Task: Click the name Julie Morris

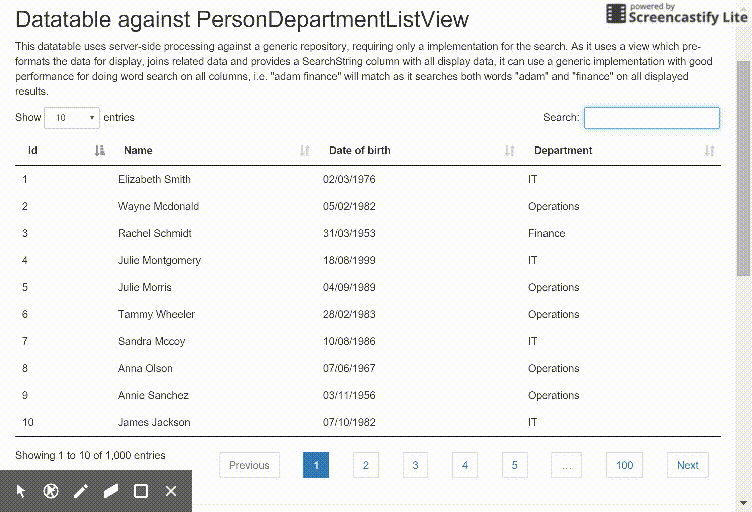Action: [x=145, y=287]
